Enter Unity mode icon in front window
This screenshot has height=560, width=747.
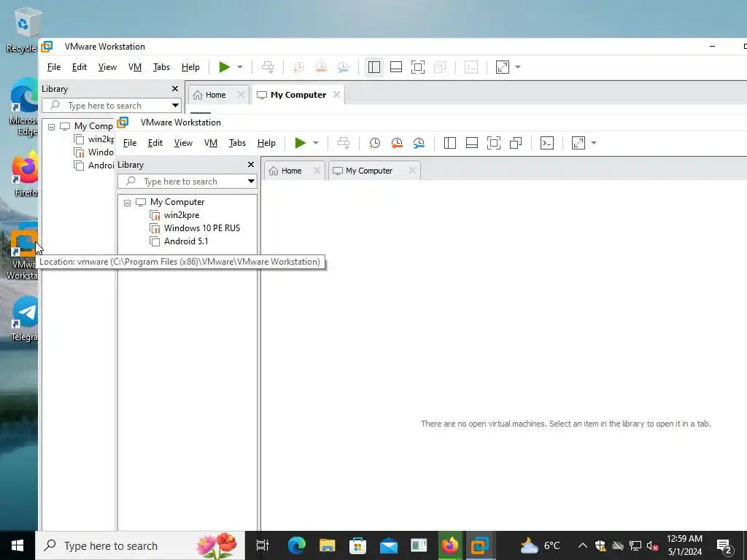tap(516, 143)
